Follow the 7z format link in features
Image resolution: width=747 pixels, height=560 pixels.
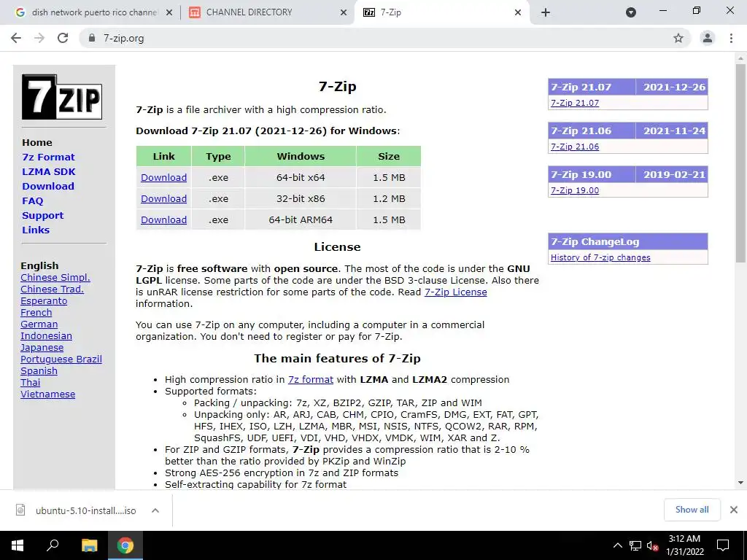tap(311, 379)
